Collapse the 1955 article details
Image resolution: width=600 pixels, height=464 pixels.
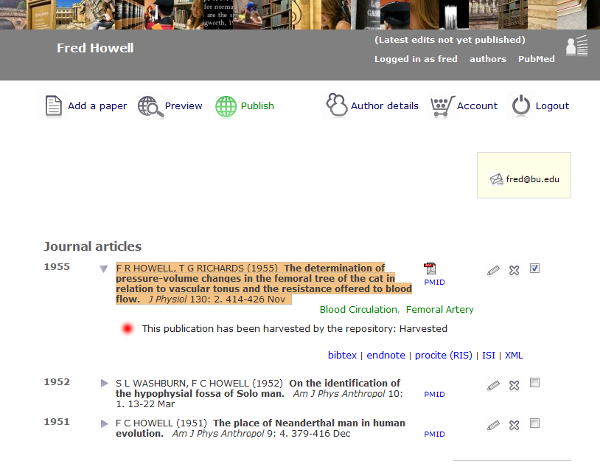point(103,269)
